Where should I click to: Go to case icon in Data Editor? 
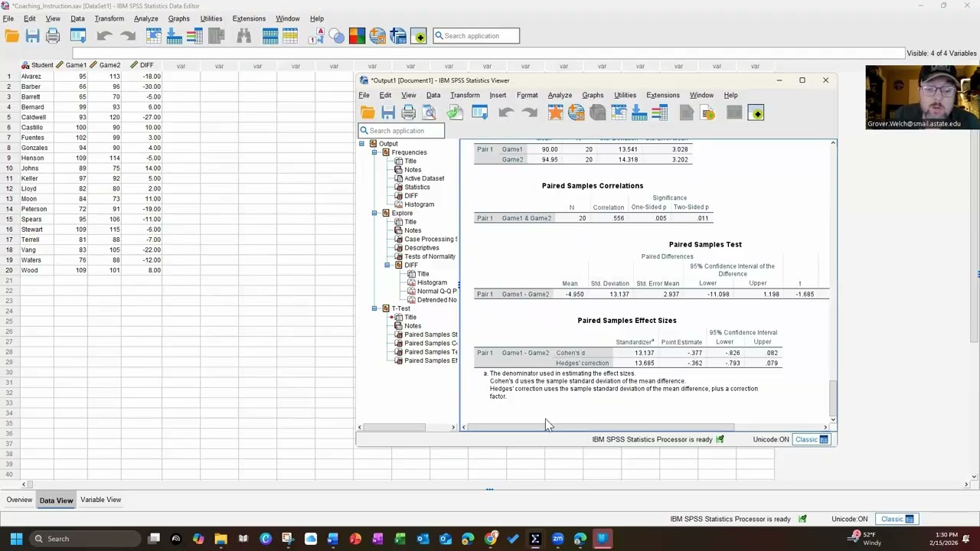154,36
